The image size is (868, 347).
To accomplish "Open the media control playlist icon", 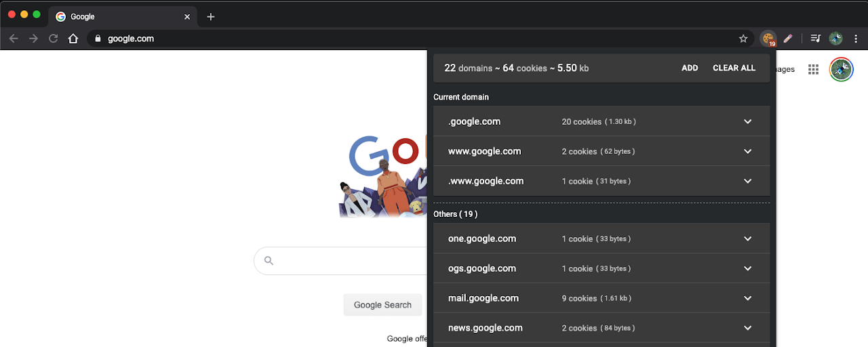I will tap(816, 39).
